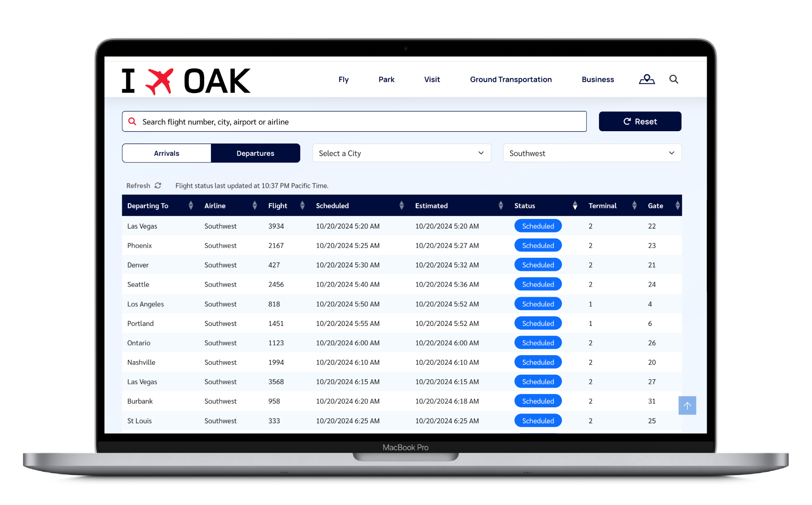The height and width of the screenshot is (505, 812).
Task: Click estimated time 10/20/2024 5:36 AM
Action: pyautogui.click(x=447, y=284)
